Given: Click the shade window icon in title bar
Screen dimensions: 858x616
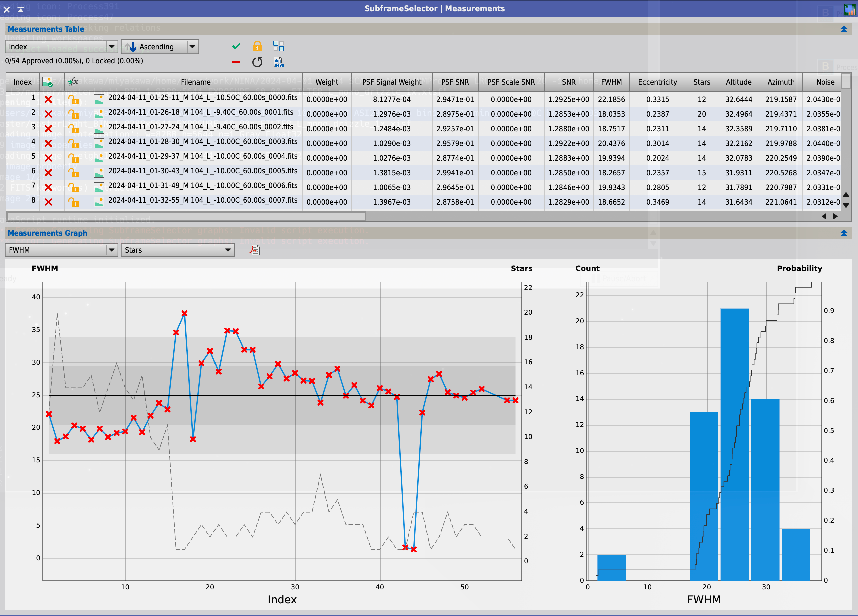Looking at the screenshot, I should point(21,9).
